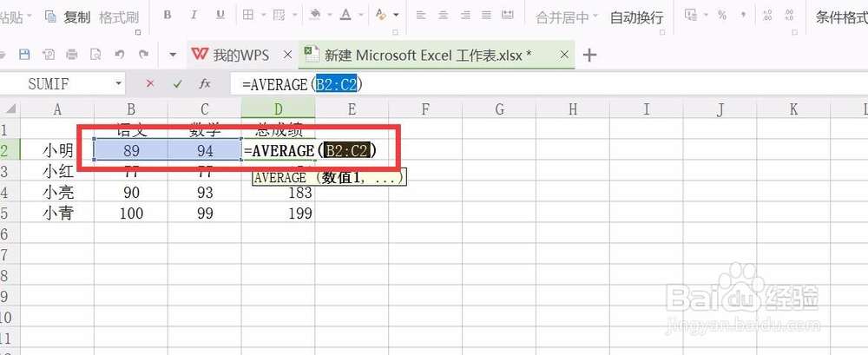Screen dimensions: 868x355
Task: Click the draw border grid icon
Action: [x=279, y=16]
